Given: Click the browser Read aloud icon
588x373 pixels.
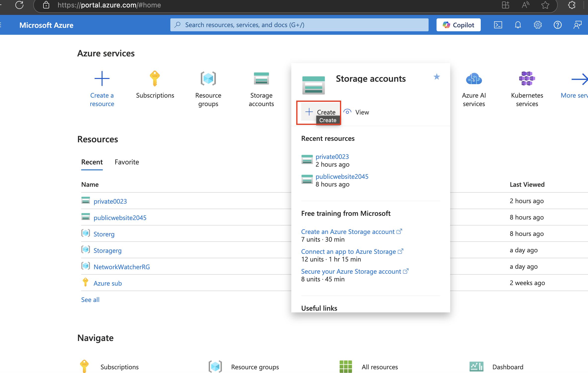Looking at the screenshot, I should (525, 5).
